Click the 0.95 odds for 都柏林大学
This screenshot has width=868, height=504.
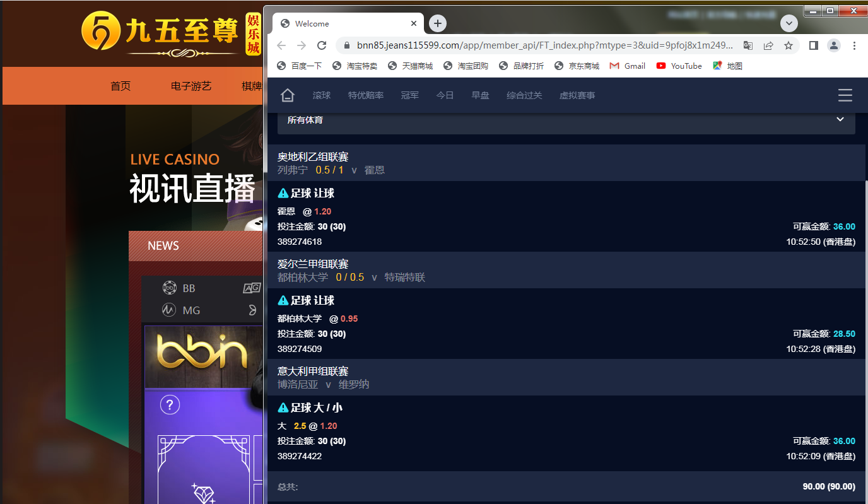pos(349,319)
